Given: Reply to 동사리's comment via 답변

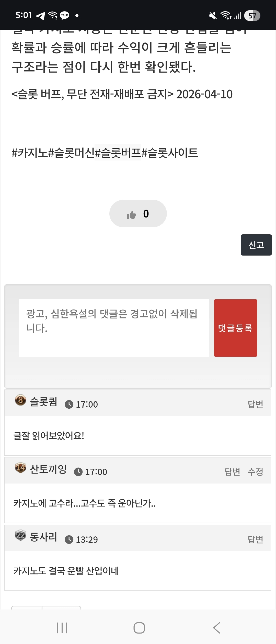Looking at the screenshot, I should pyautogui.click(x=255, y=539).
